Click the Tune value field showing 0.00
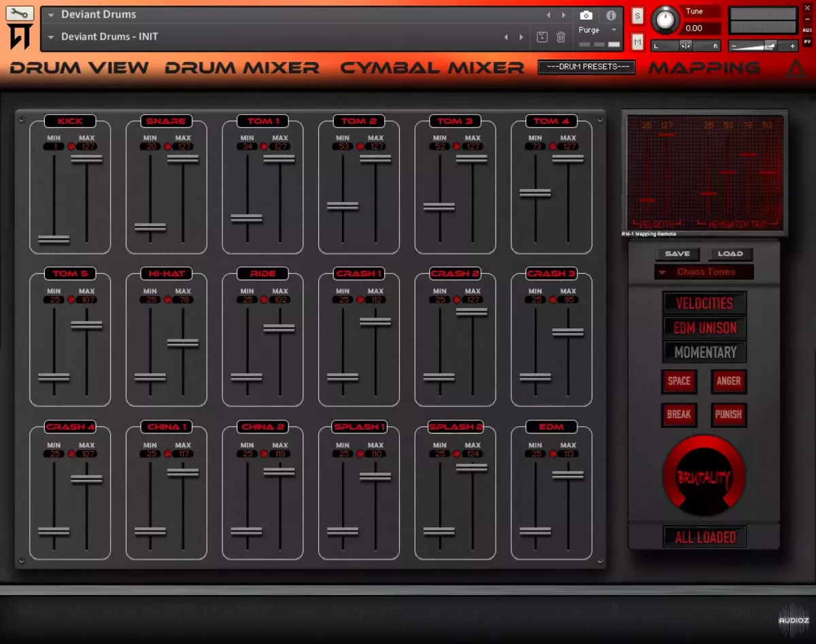This screenshot has width=816, height=644. pos(701,28)
